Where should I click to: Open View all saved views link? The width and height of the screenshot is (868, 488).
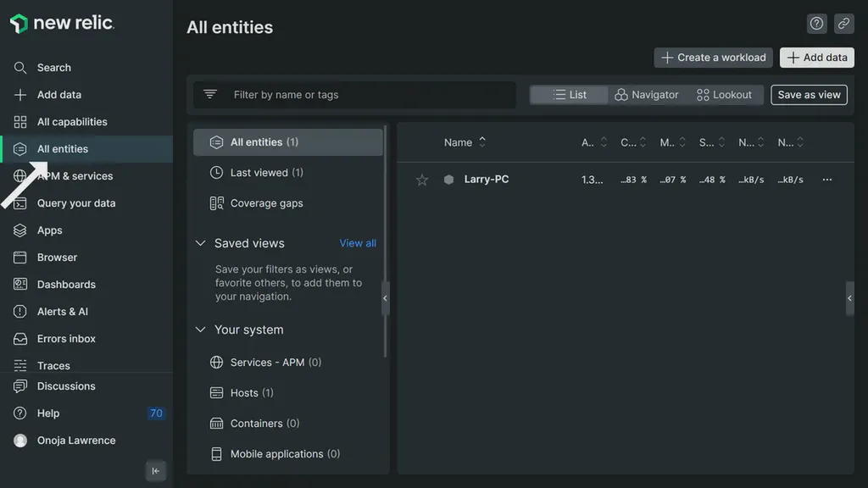(357, 242)
